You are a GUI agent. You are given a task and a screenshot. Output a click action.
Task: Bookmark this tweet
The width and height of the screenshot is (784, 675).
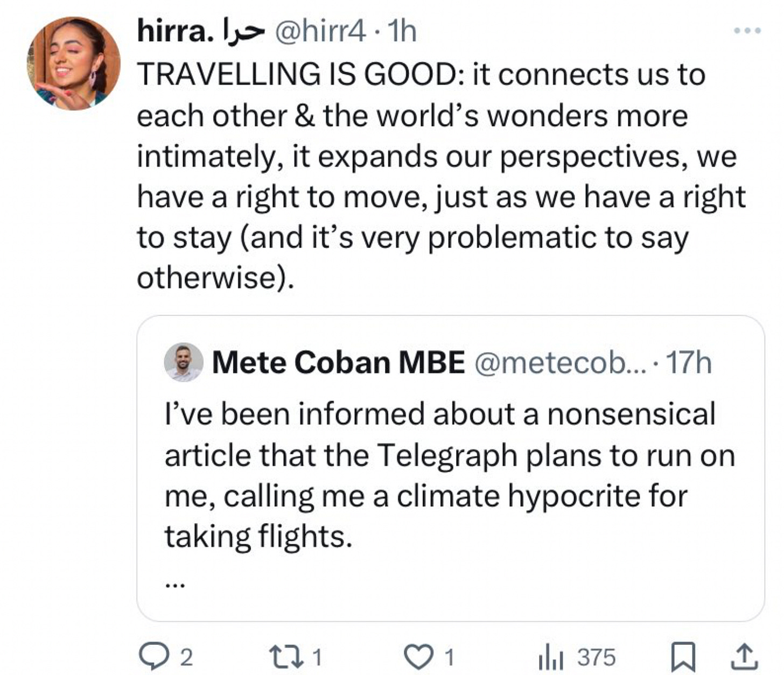coord(682,657)
